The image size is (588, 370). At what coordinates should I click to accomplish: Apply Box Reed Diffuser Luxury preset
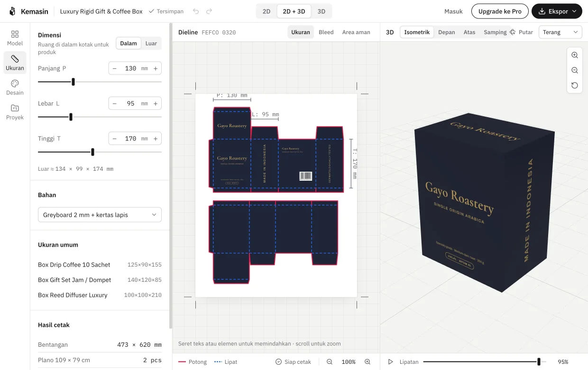[x=100, y=295]
